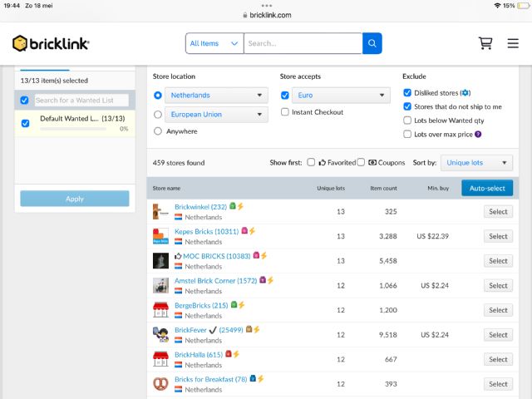Viewport: 532px width, 399px height.
Task: Open the All Items category dropdown
Action: pos(214,43)
